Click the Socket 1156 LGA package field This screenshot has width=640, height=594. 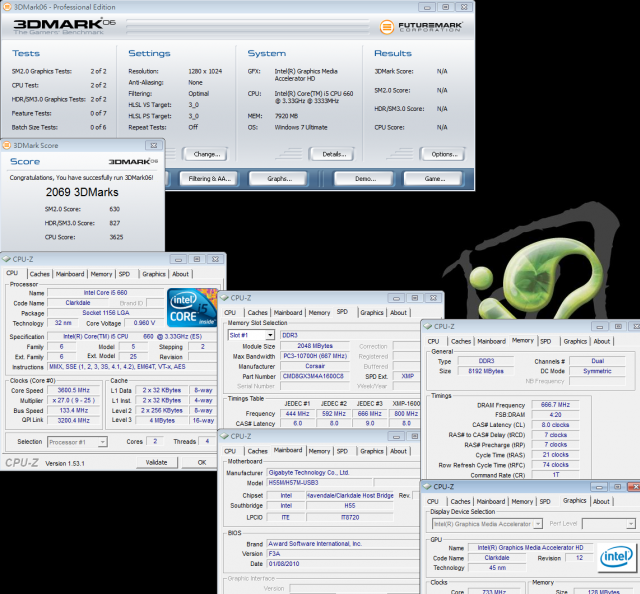[x=105, y=313]
